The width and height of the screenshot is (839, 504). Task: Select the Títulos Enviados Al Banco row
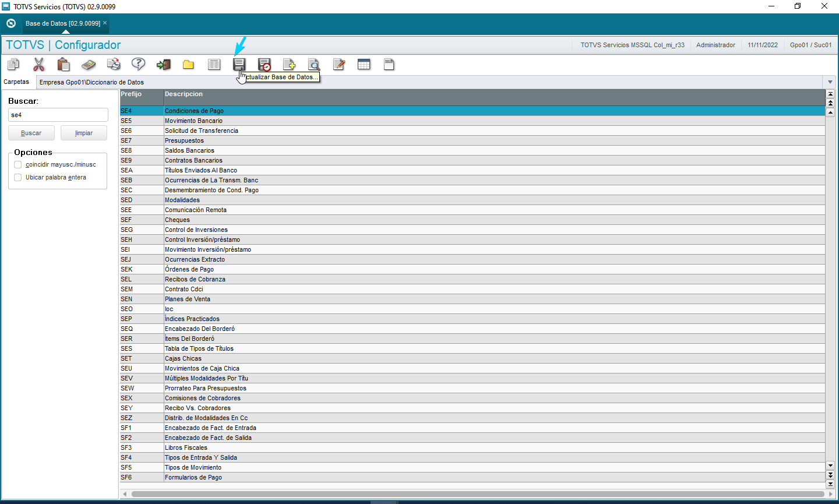[x=473, y=170]
